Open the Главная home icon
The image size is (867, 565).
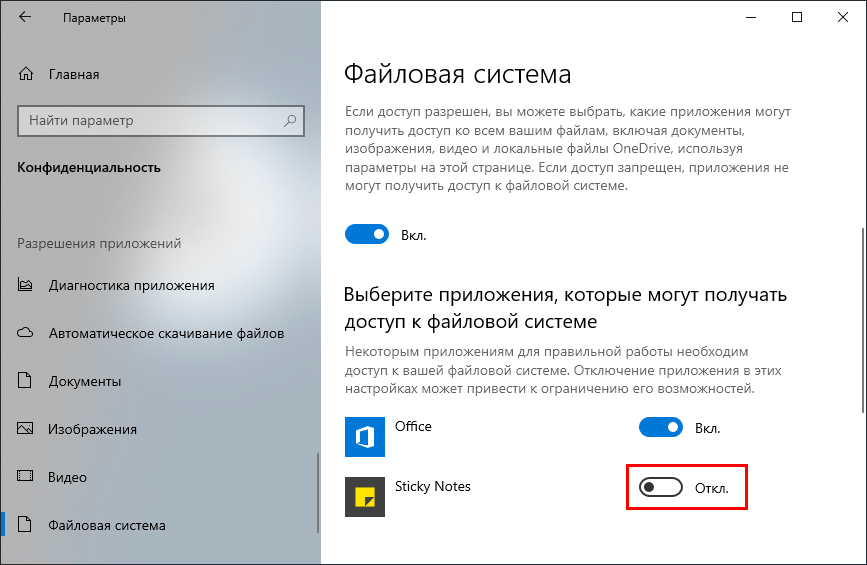[26, 74]
